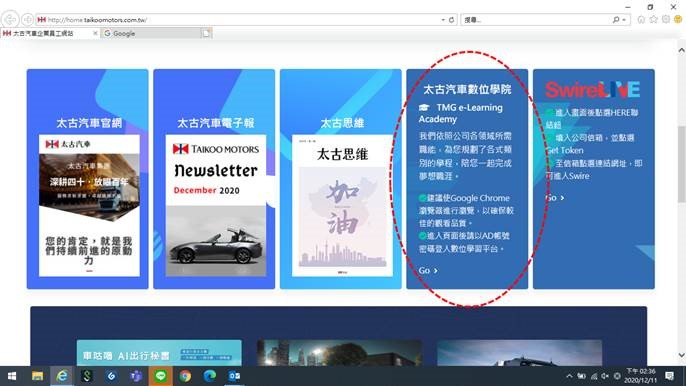Refresh the page with the reload icon

click(x=452, y=20)
